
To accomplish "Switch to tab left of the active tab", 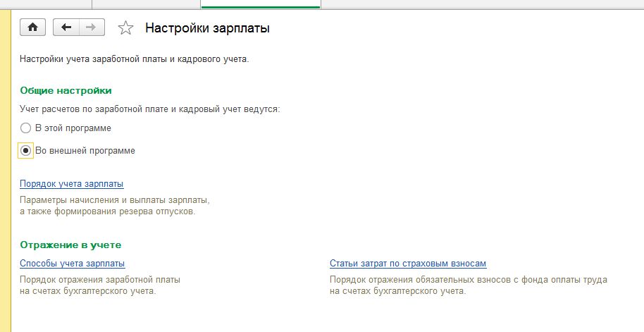I will point(146,4).
